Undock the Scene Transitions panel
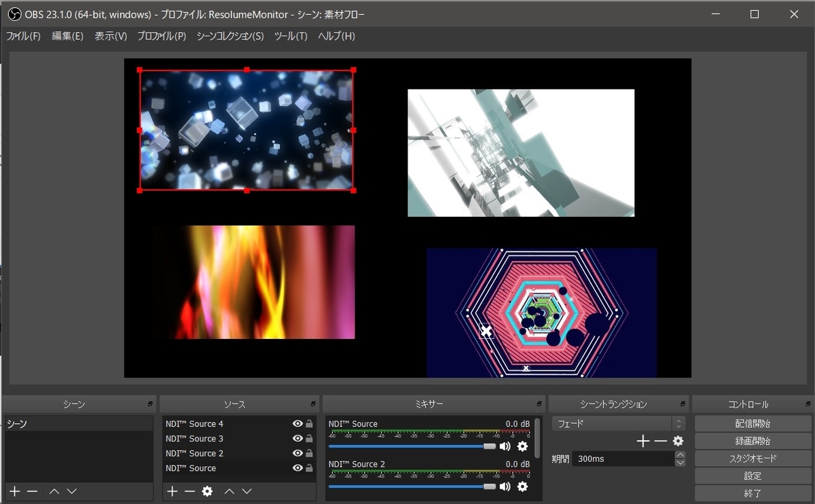This screenshot has width=815, height=504. pos(683,404)
